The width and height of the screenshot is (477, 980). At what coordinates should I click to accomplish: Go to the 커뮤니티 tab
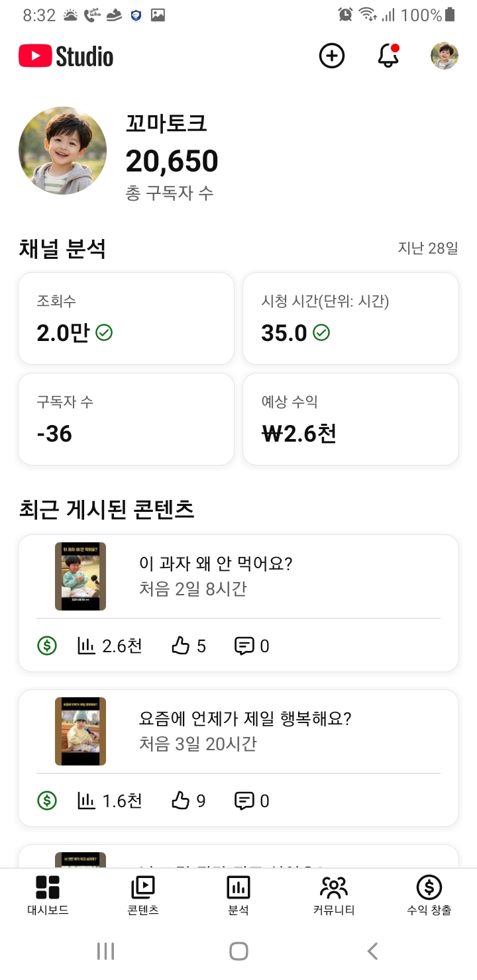(334, 894)
